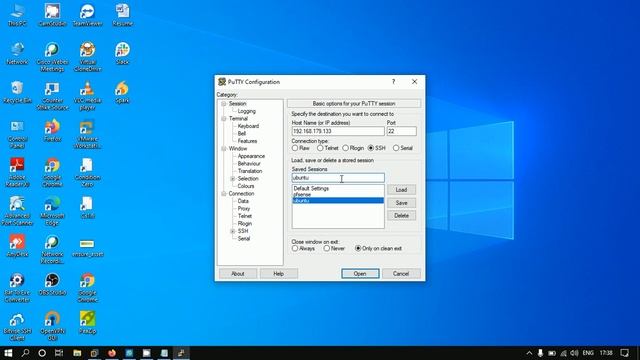Open the This PC desktop icon
This screenshot has height=360, width=640.
17,15
